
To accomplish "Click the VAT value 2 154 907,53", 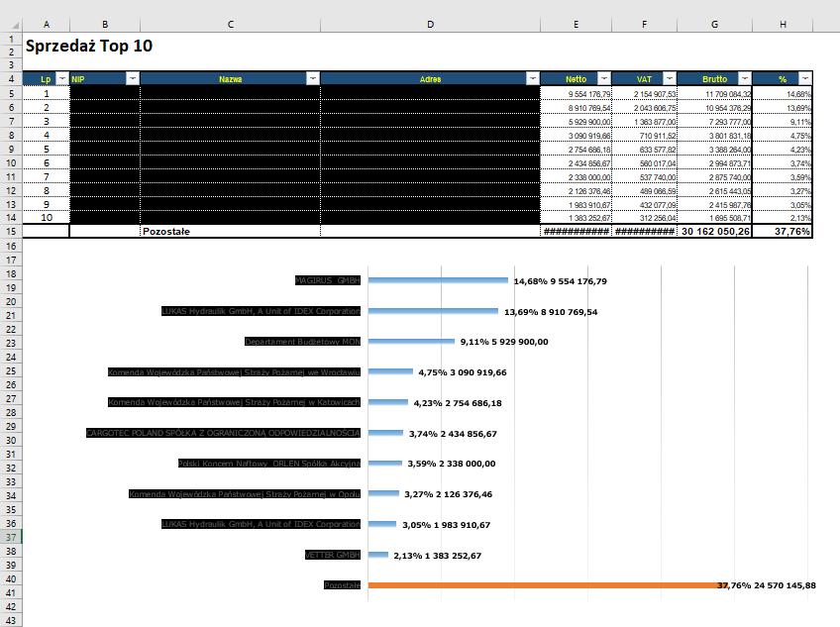I will 644,94.
